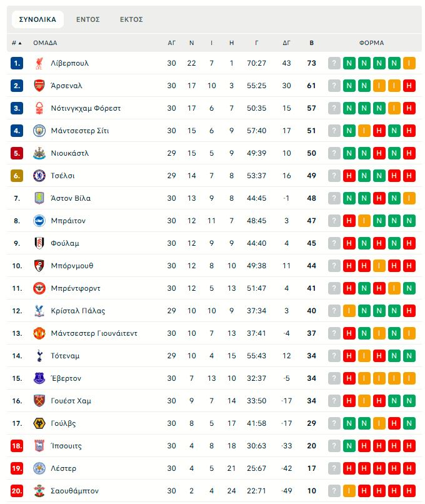Image resolution: width=425 pixels, height=504 pixels.
Task: Switch to the ΕΝΤΟΣ tab
Action: click(88, 19)
